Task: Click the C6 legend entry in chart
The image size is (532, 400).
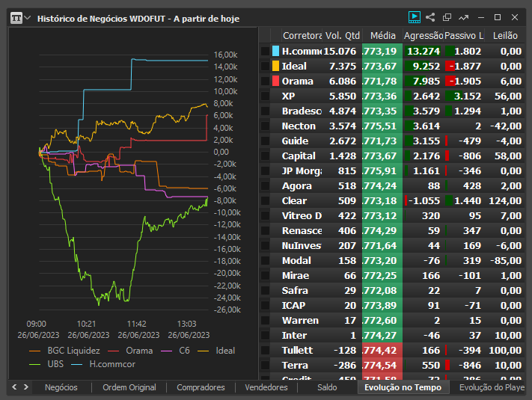Action: pyautogui.click(x=175, y=351)
